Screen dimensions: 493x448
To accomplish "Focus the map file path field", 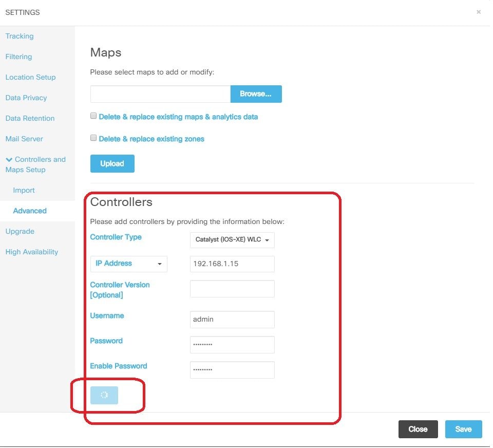I will (160, 94).
